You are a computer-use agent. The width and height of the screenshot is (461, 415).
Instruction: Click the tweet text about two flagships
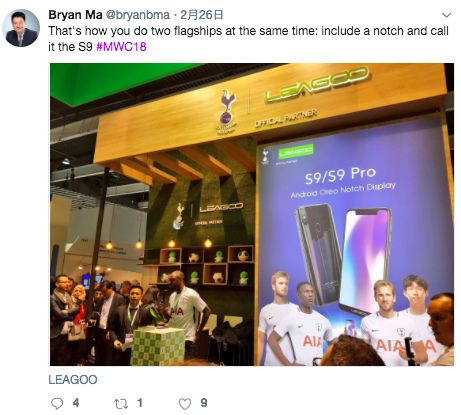[x=248, y=39]
